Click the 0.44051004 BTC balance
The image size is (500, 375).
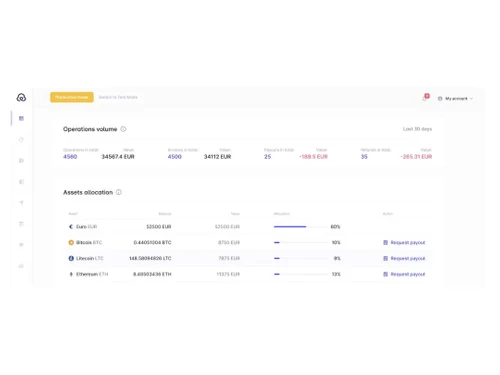pos(152,242)
